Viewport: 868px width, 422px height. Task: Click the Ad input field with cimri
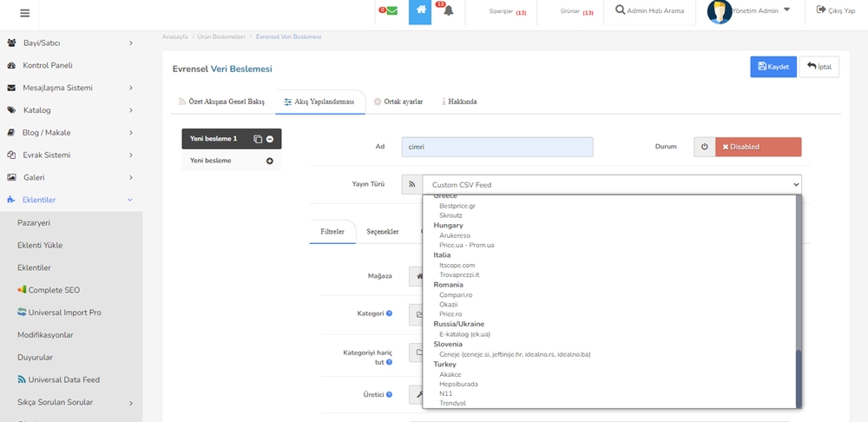[x=497, y=148]
